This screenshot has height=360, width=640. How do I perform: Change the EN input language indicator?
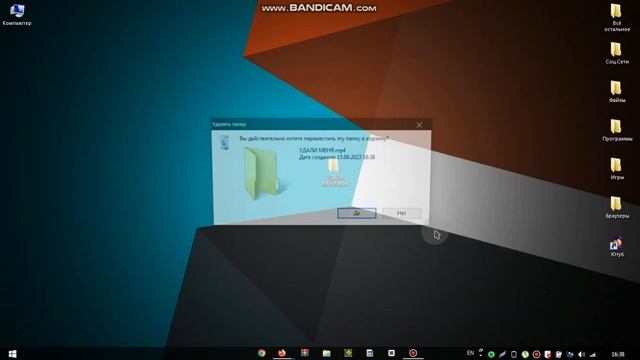coord(470,353)
